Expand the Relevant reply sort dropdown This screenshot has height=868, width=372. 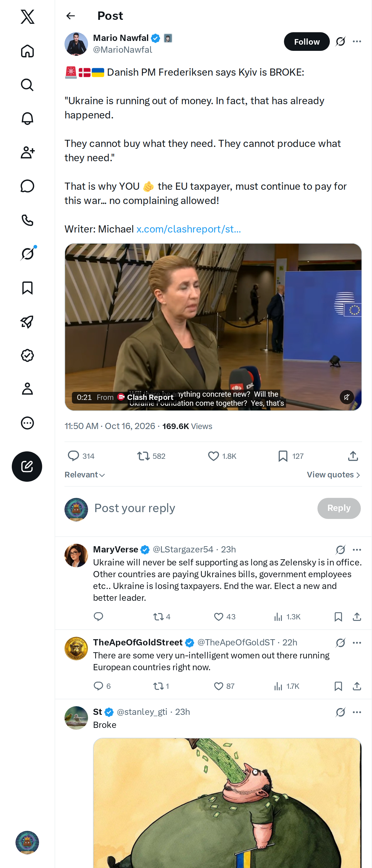pos(85,474)
